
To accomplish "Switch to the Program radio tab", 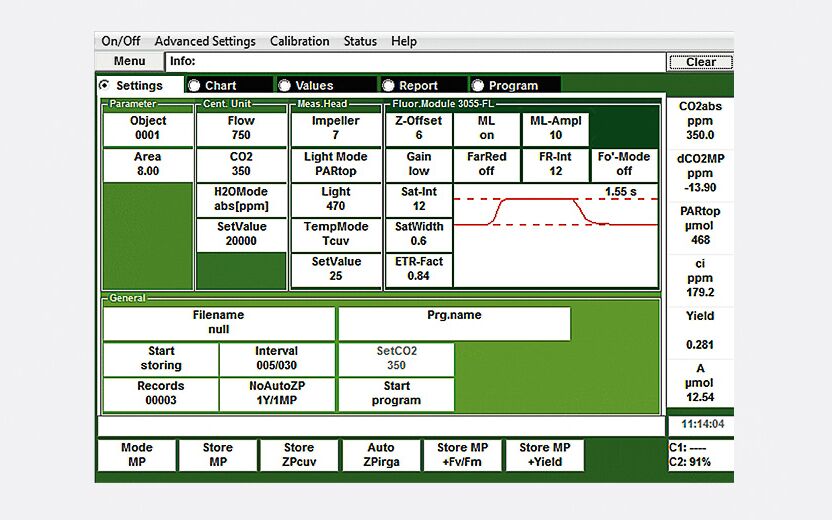I will click(515, 85).
